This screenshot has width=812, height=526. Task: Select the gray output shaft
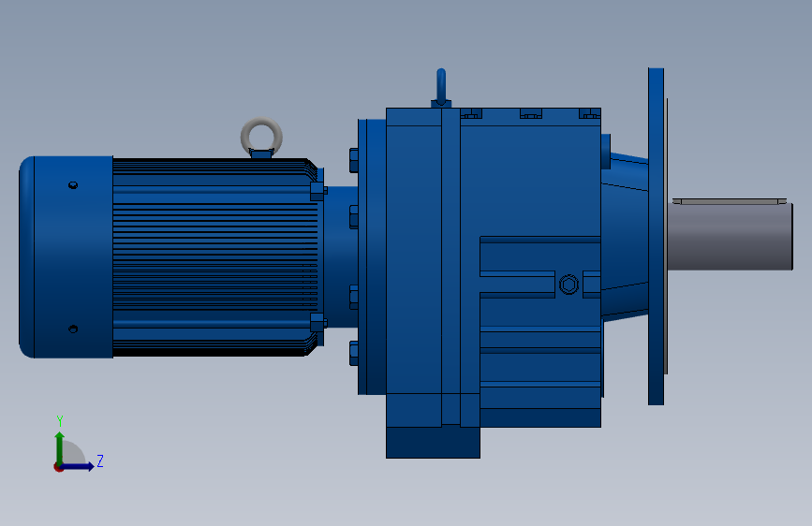coord(731,237)
